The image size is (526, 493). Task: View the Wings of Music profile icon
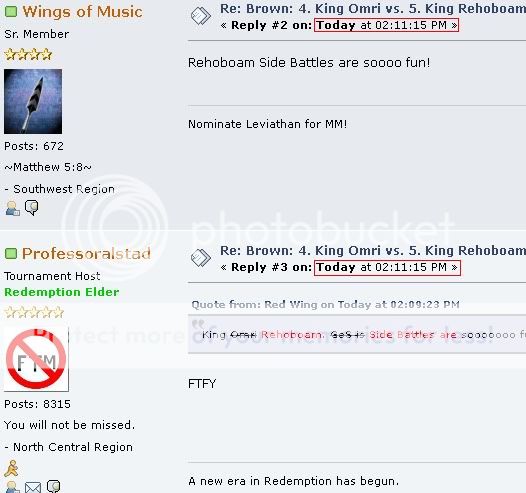(x=13, y=208)
